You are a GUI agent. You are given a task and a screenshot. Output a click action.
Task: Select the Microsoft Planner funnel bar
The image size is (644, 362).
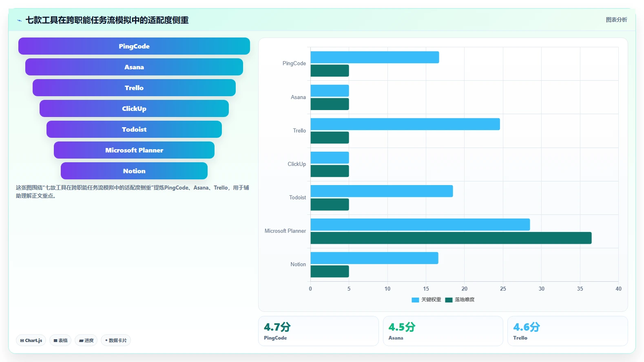tap(134, 150)
